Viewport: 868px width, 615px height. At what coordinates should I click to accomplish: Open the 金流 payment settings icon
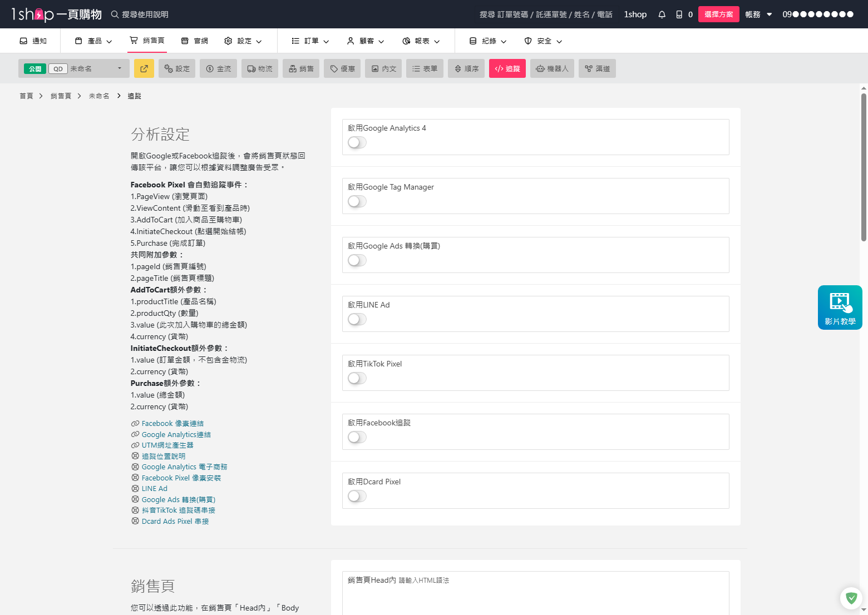218,68
